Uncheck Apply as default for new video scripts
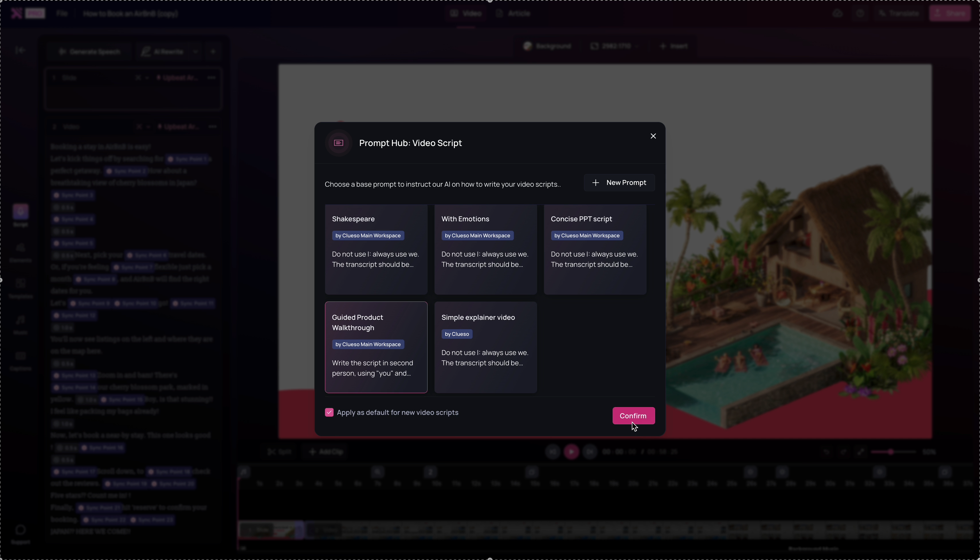 pos(329,412)
